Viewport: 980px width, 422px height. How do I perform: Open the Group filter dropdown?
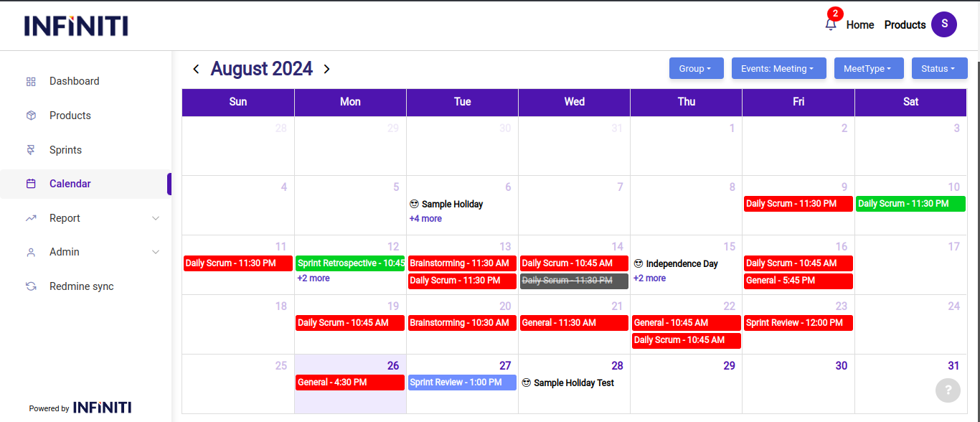pyautogui.click(x=695, y=69)
